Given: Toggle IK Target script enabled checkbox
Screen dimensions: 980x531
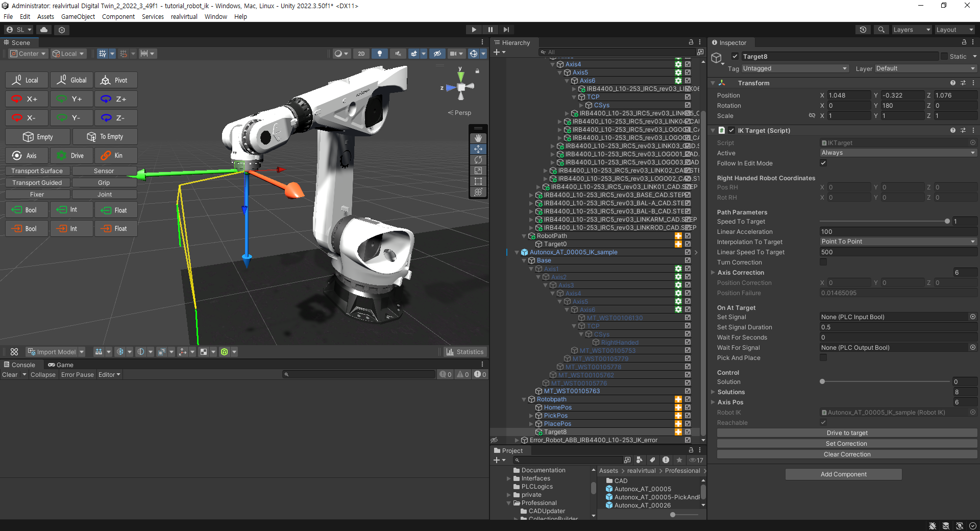Looking at the screenshot, I should [x=731, y=131].
